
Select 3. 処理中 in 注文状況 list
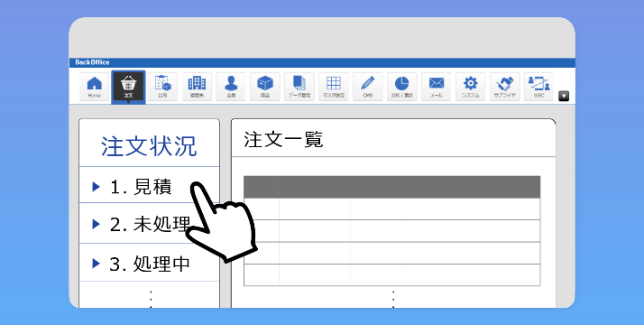pyautogui.click(x=149, y=264)
